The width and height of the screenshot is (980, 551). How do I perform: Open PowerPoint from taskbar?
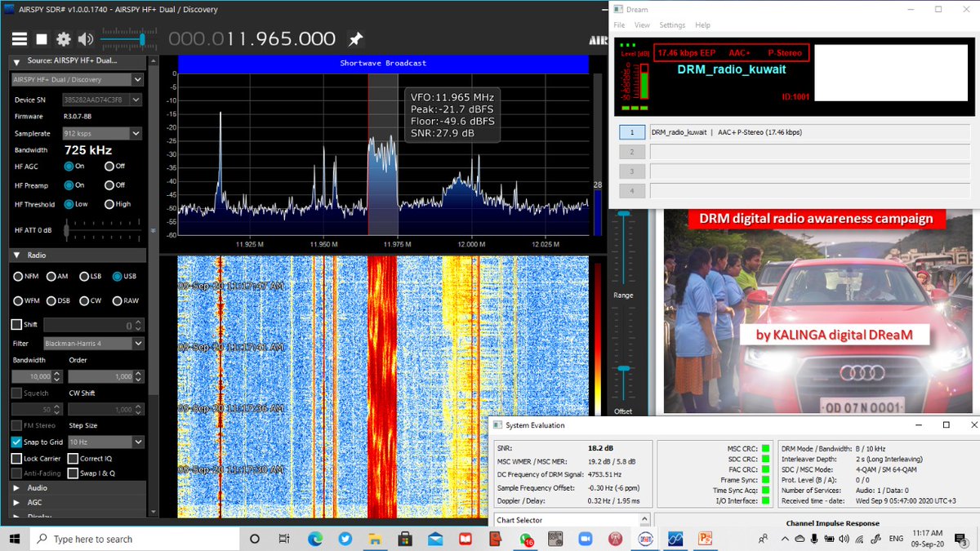tap(705, 539)
